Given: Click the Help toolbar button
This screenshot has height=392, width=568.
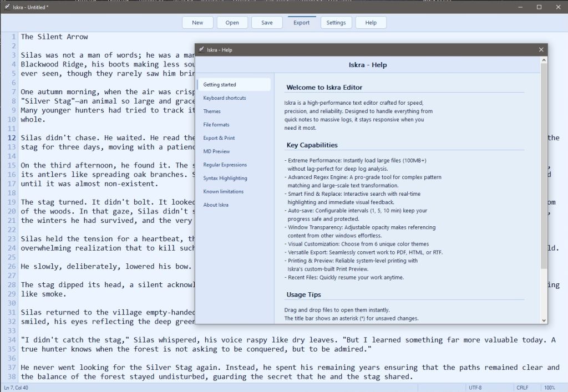Looking at the screenshot, I should (x=371, y=23).
